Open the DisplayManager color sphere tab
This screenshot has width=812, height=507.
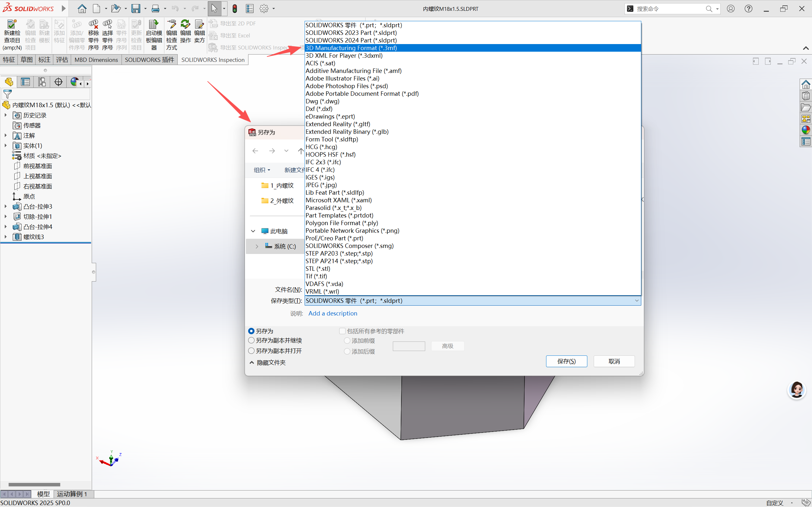pyautogui.click(x=74, y=82)
